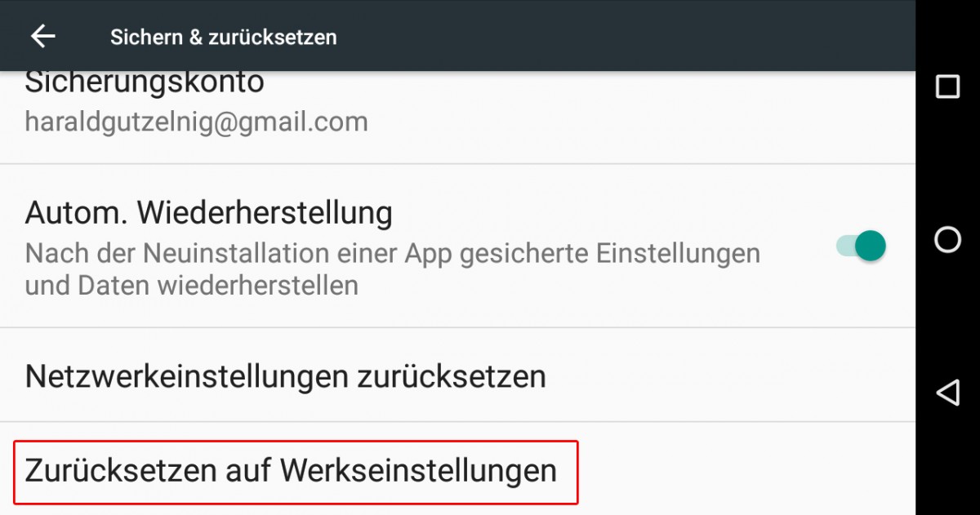Click the word Netzwerkeinstellungen in the list
The image size is (980, 515).
click(188, 376)
